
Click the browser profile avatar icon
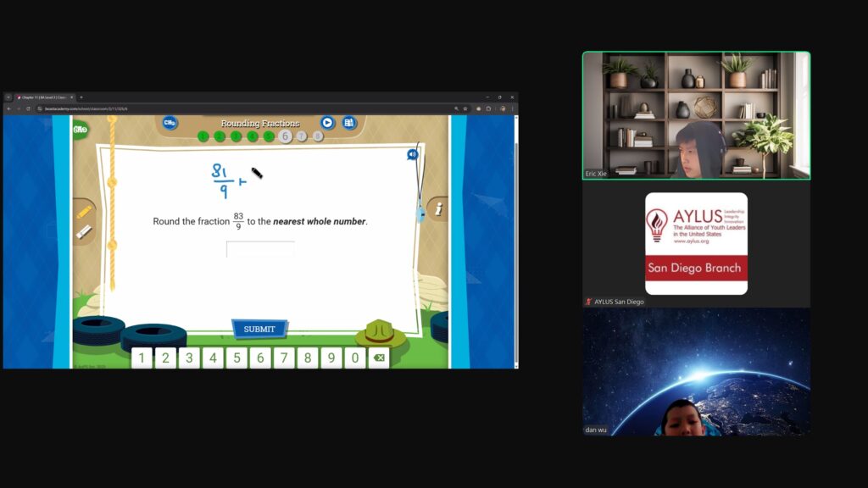[x=502, y=108]
